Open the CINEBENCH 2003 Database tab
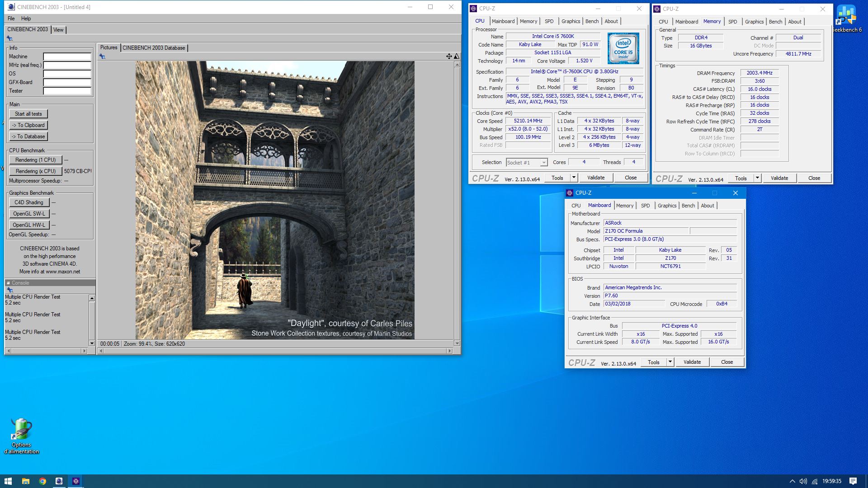Viewport: 868px width, 488px height. pos(154,48)
